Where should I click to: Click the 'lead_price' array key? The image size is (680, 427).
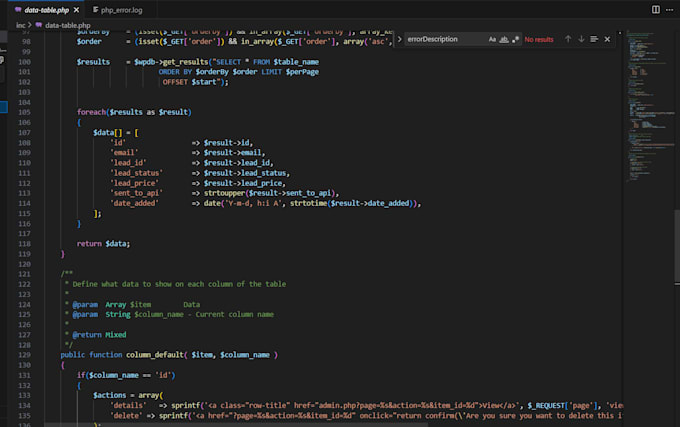(x=134, y=183)
